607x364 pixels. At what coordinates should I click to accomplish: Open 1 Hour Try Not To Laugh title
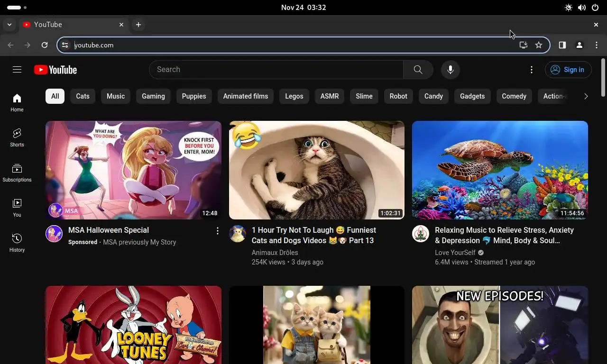click(x=314, y=236)
